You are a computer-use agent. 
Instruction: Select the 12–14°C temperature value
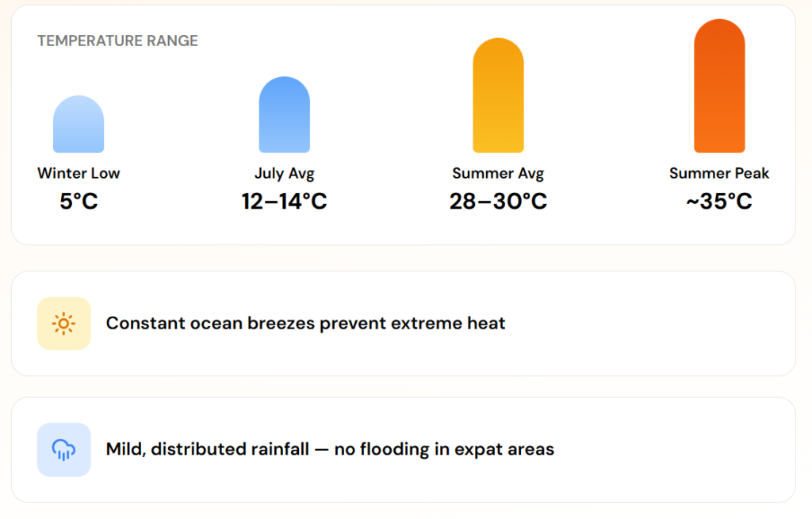285,202
